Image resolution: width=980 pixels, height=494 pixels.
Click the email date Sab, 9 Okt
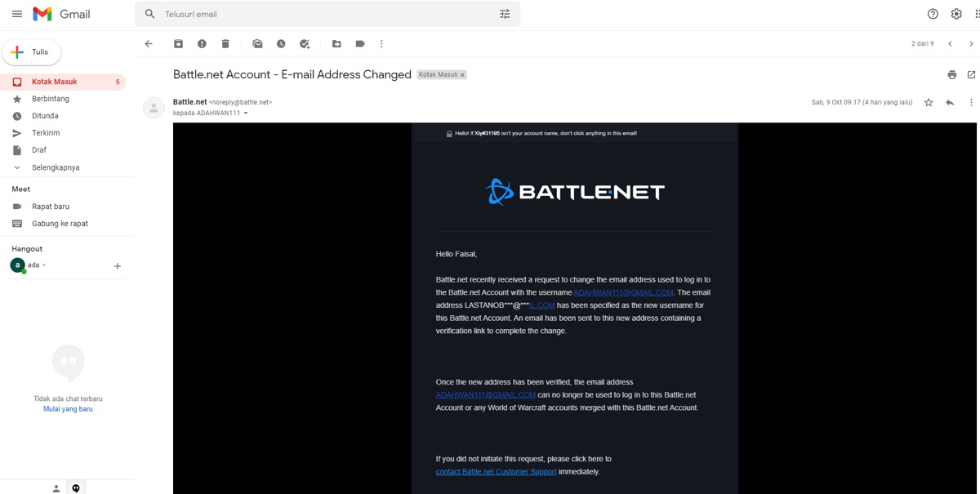pos(862,103)
